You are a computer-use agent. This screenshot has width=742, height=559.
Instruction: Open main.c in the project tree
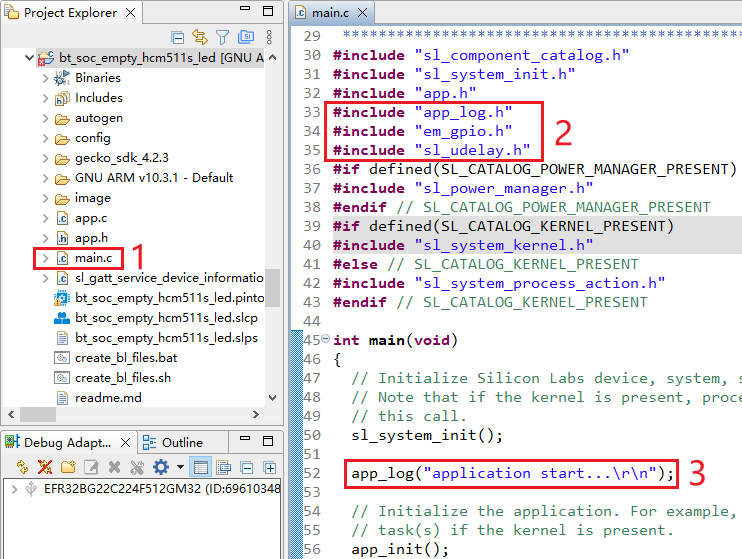coord(93,258)
